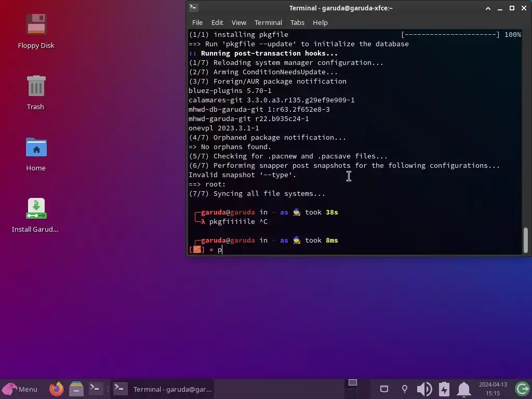532x399 pixels.
Task: Click the 'onevpl 2023.3.1-1' line
Action: click(x=223, y=128)
